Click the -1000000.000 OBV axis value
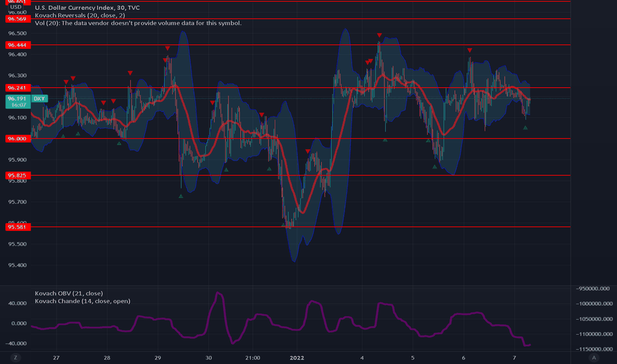 point(594,304)
